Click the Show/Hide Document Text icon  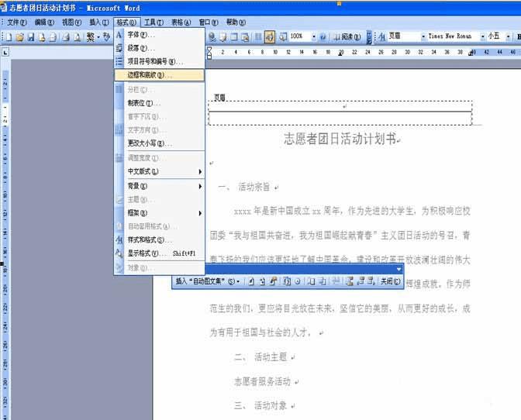pyautogui.click(x=322, y=281)
